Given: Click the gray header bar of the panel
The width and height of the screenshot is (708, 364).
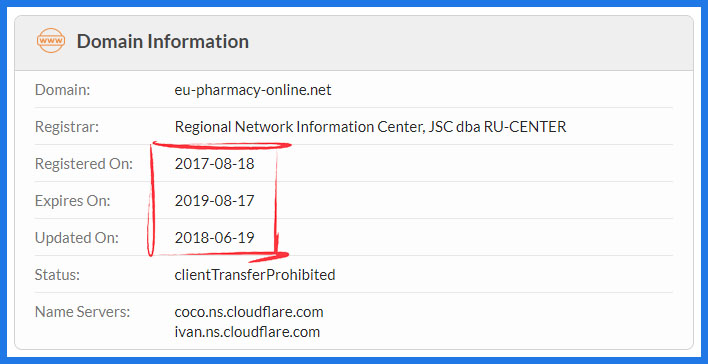Looking at the screenshot, I should click(x=354, y=43).
